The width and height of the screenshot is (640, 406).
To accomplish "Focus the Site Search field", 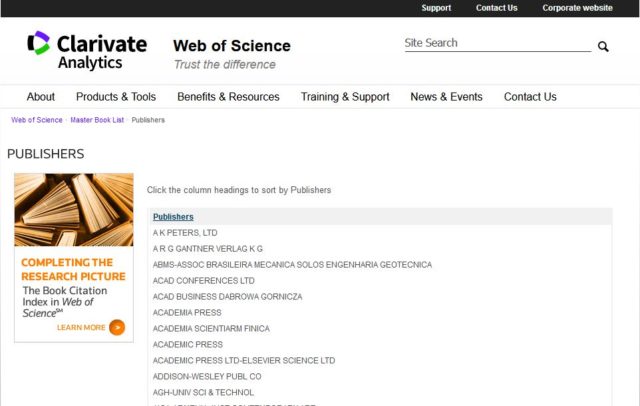I will pos(498,43).
